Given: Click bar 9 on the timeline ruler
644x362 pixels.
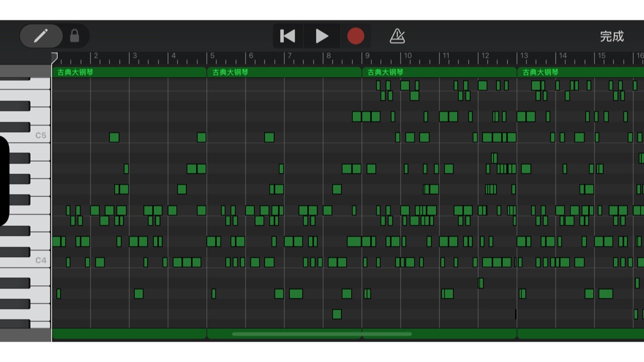Looking at the screenshot, I should 367,56.
